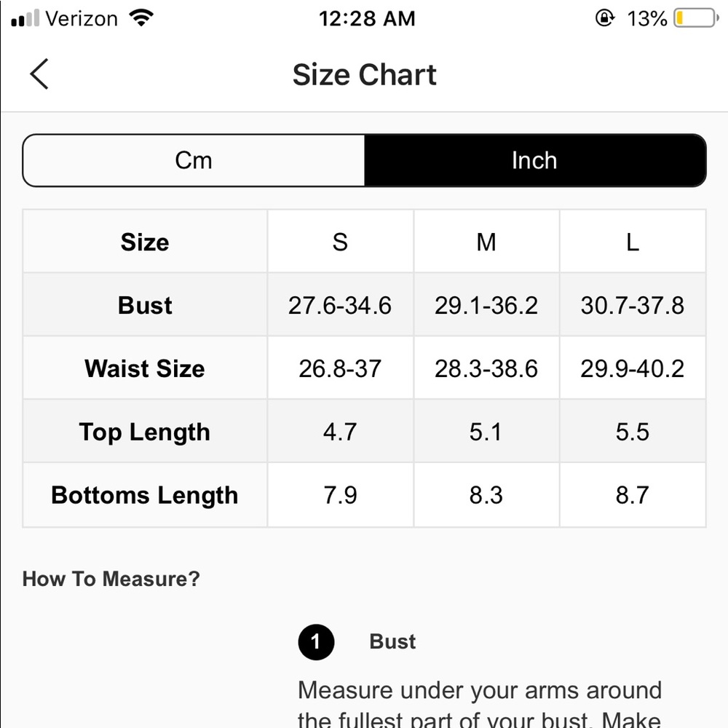Tap the number 1 circle badge
Screen dimensions: 728x728
(x=316, y=642)
